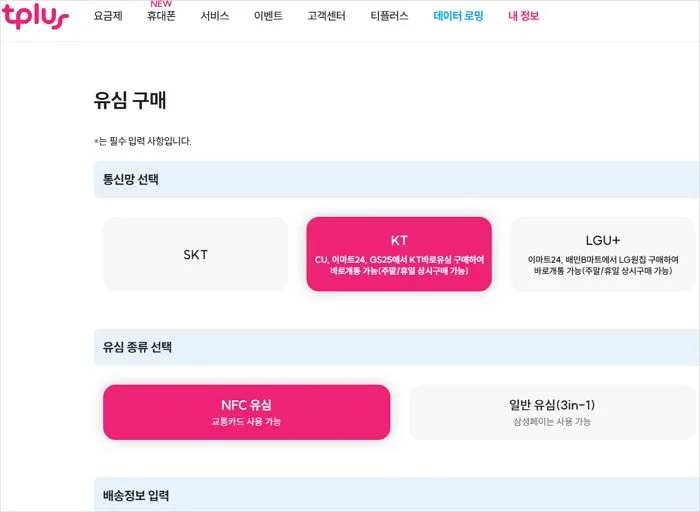Go to 내 정보

[x=523, y=17]
